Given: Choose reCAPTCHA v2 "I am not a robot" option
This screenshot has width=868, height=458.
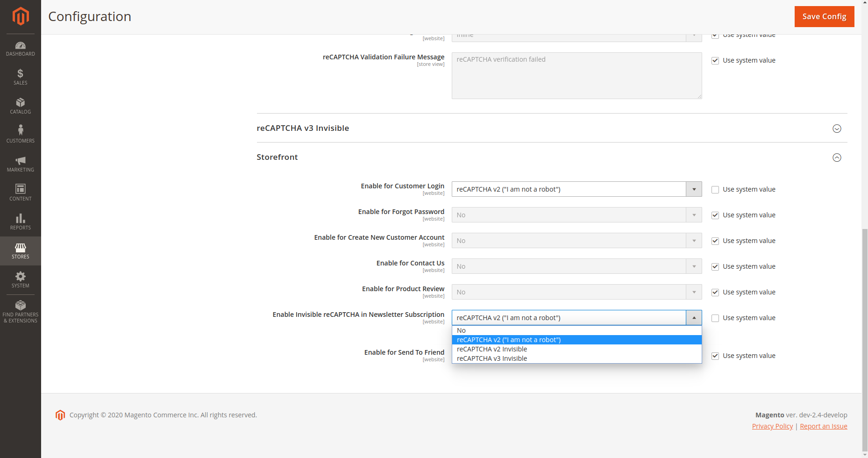Looking at the screenshot, I should click(x=576, y=340).
